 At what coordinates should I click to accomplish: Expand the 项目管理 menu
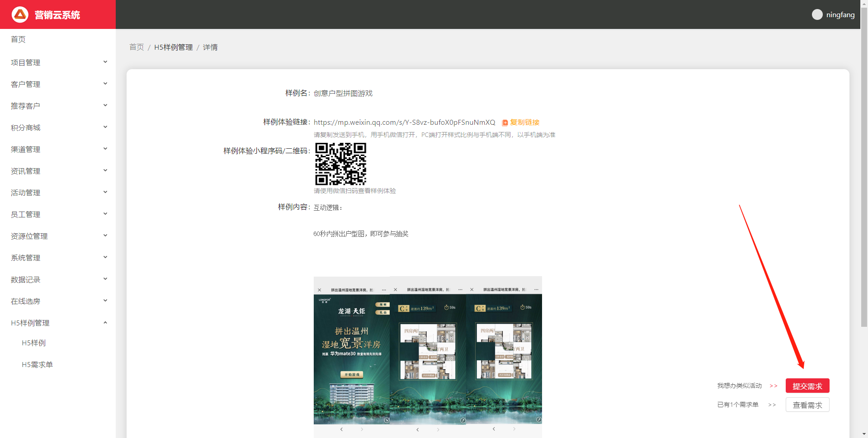tap(58, 62)
